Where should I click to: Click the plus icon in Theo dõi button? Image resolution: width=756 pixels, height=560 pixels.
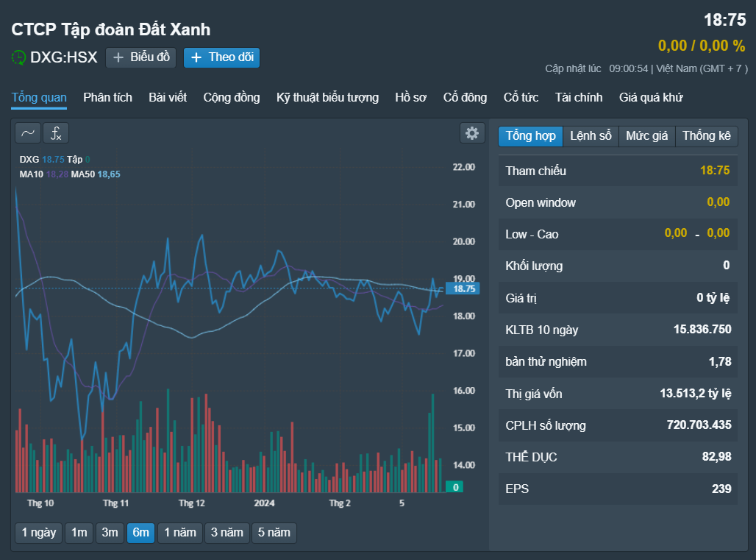pyautogui.click(x=196, y=57)
